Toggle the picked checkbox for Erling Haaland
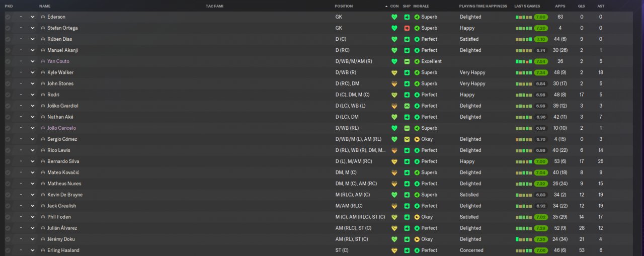The image size is (644, 256). (x=8, y=250)
